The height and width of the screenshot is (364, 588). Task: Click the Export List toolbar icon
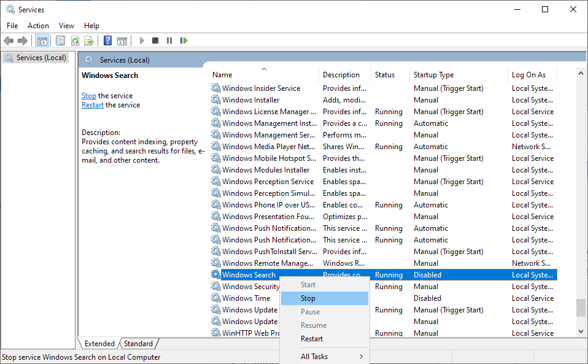click(89, 41)
